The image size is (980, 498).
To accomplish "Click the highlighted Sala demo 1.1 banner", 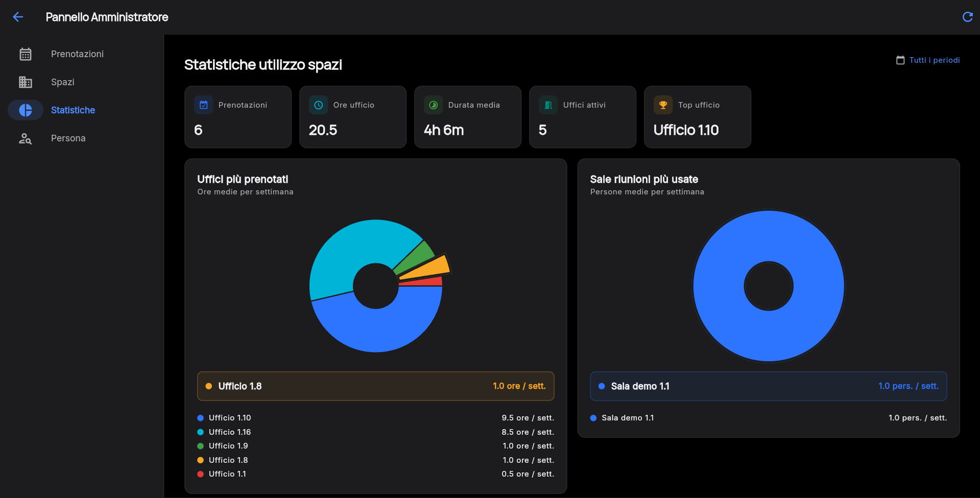I will pos(768,386).
